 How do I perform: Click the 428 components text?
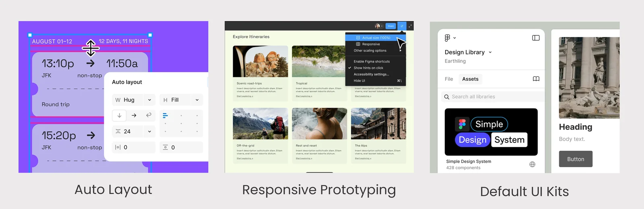click(463, 168)
